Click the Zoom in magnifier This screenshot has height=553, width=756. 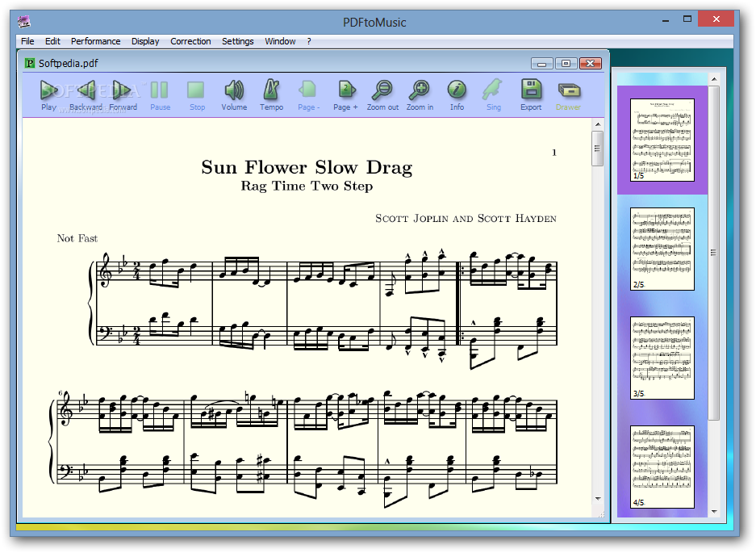pyautogui.click(x=420, y=90)
